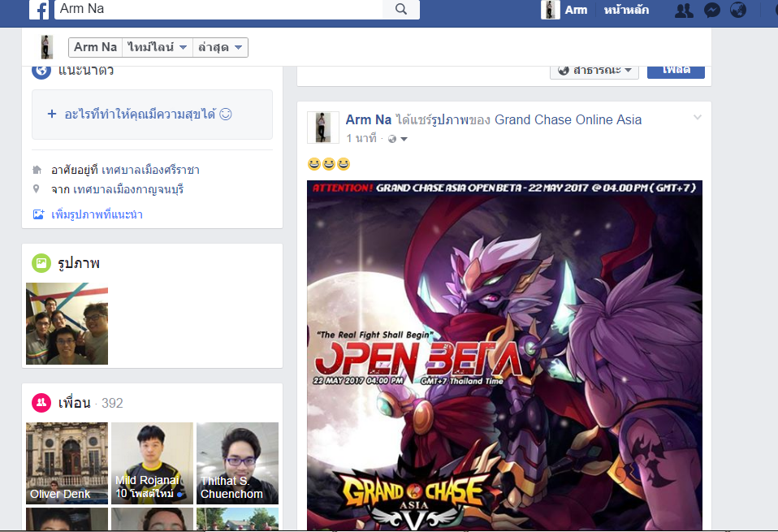Open the รูปภาพ photos heading
The image size is (778, 532).
point(79,263)
